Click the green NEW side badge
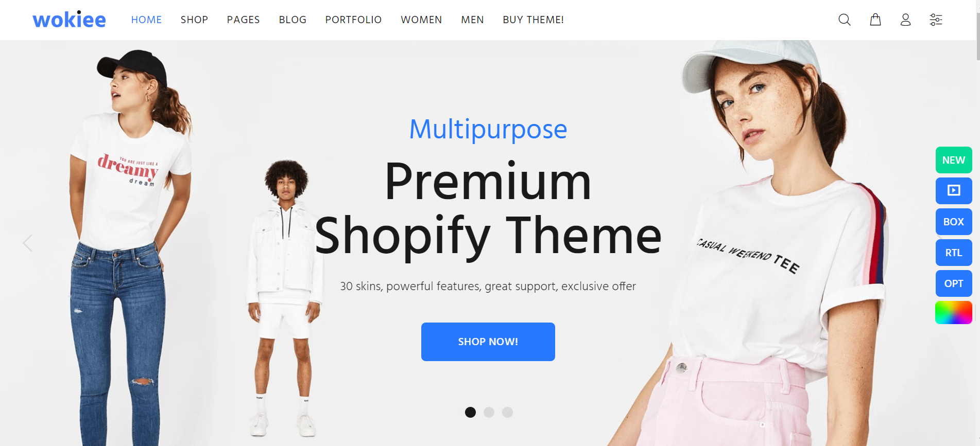Viewport: 980px width, 446px height. 954,160
